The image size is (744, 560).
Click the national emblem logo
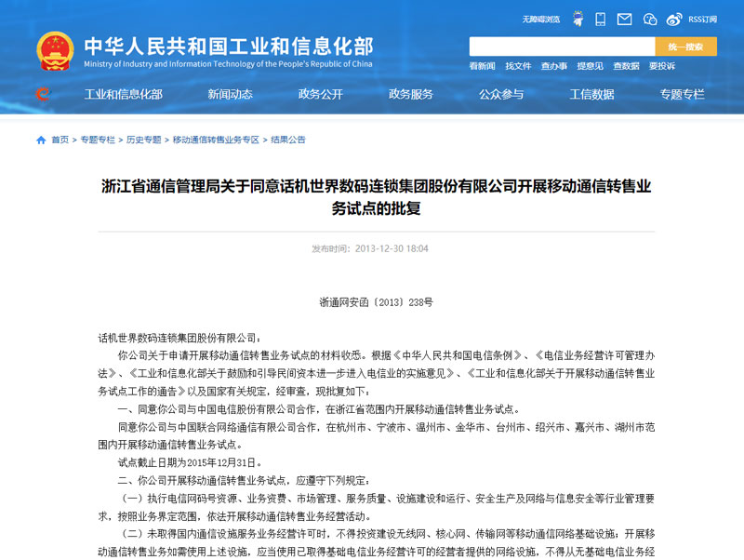(55, 51)
